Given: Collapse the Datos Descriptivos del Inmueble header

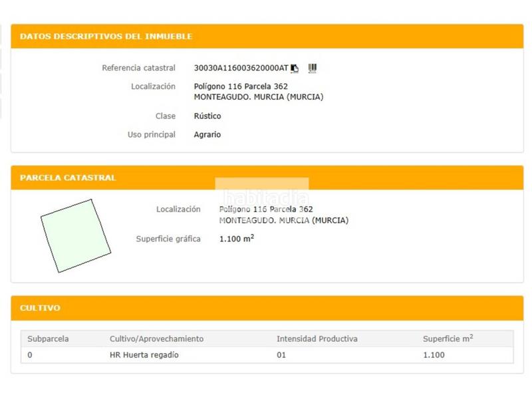Looking at the screenshot, I should tap(106, 37).
